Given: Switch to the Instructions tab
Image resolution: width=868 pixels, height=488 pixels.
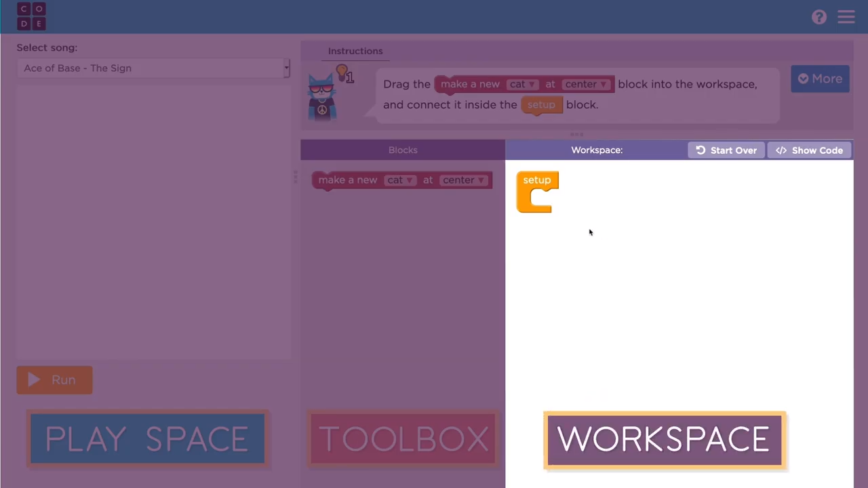Looking at the screenshot, I should tap(355, 51).
